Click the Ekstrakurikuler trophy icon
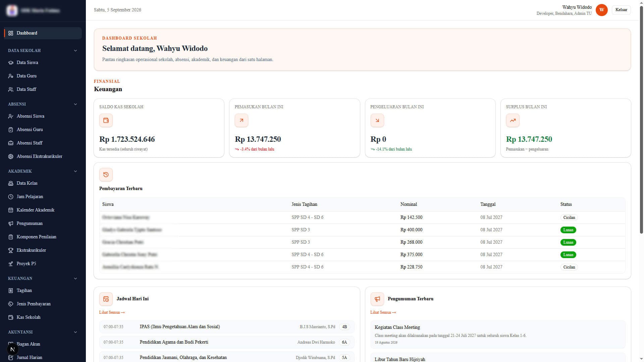Viewport: 644px width, 362px height. coord(11,250)
